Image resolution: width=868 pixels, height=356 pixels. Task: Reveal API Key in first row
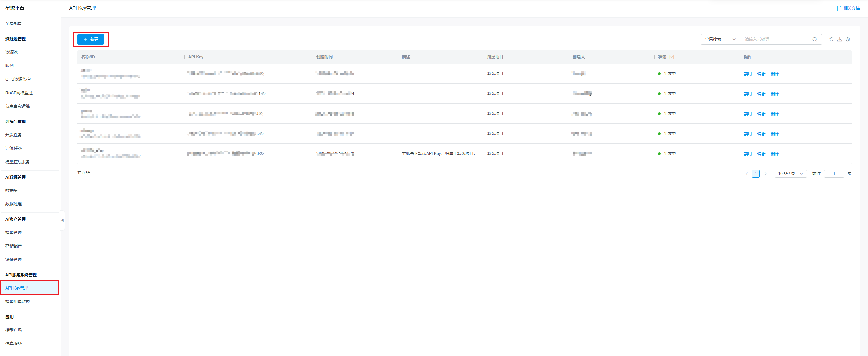262,74
